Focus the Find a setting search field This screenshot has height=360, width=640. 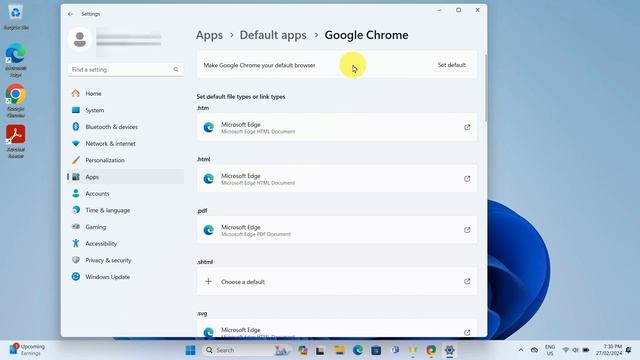126,70
